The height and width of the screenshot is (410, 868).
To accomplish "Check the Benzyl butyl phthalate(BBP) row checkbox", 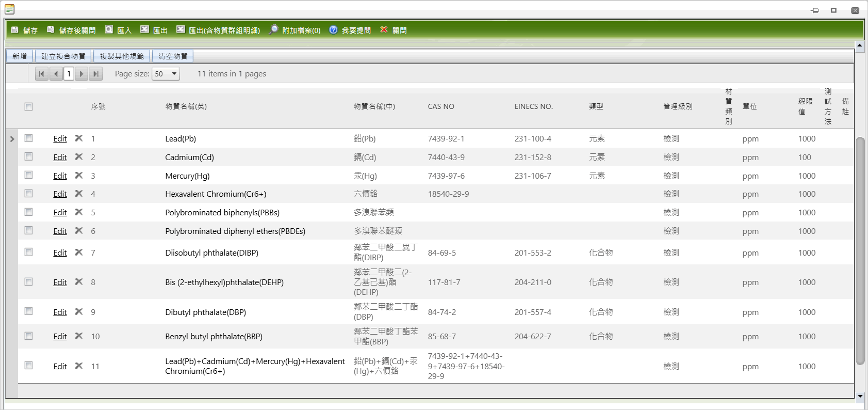I will pyautogui.click(x=28, y=336).
